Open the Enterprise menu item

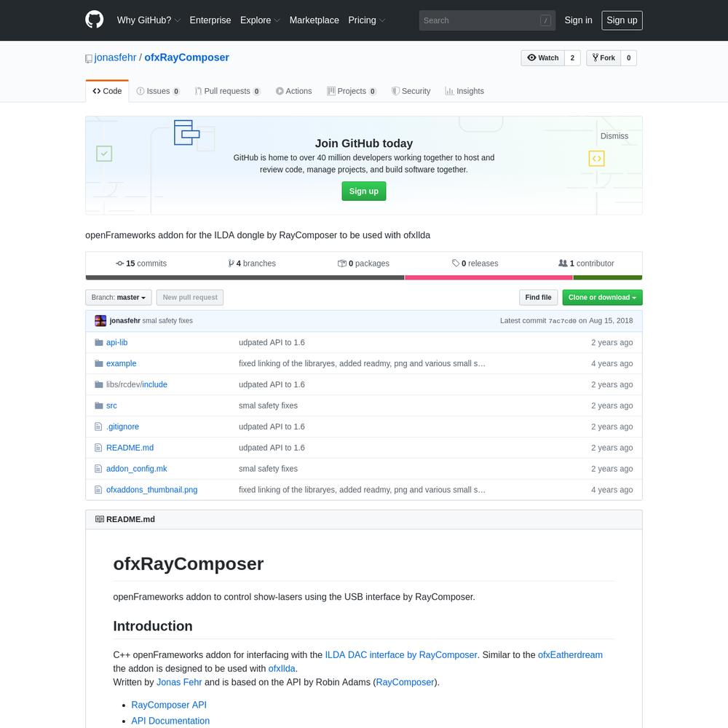click(x=210, y=20)
